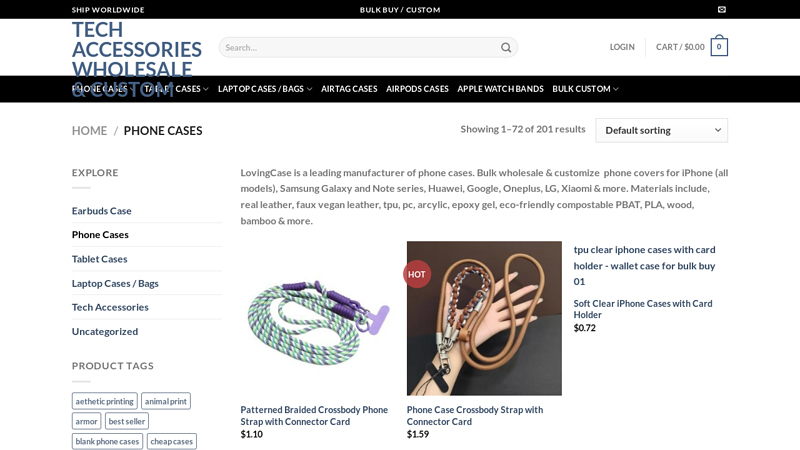Image resolution: width=800 pixels, height=450 pixels.
Task: Click the search magnifier icon
Action: 506,47
